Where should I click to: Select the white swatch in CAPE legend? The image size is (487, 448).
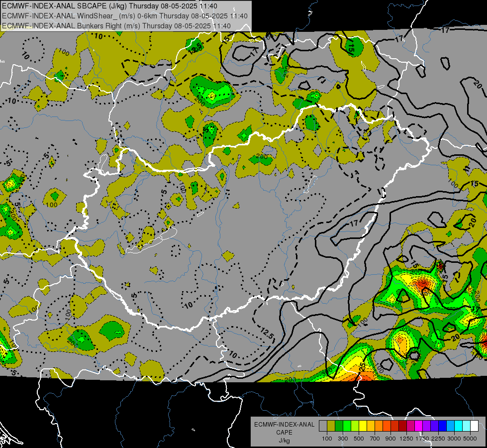pos(475,426)
